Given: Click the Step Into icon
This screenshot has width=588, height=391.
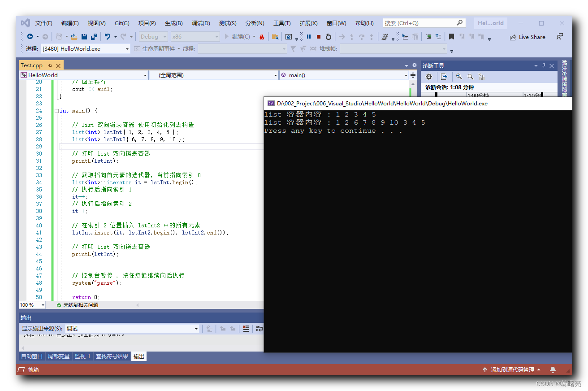Looking at the screenshot, I should [352, 37].
